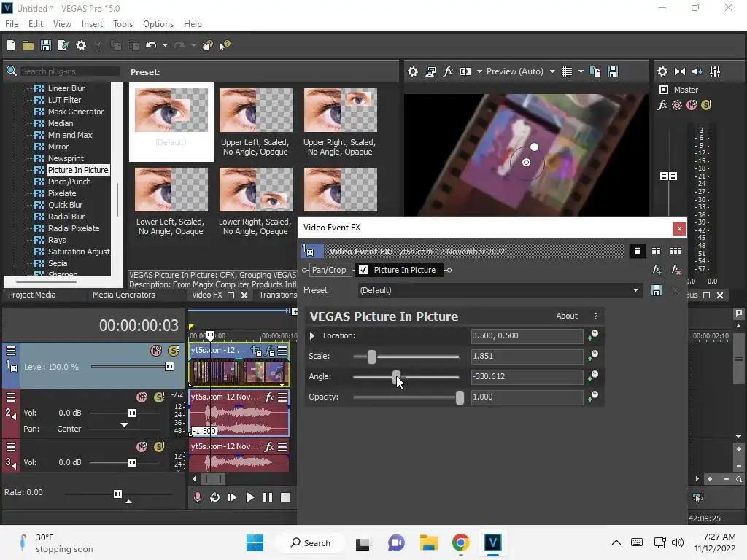Open Master bus audio properties gear
This screenshot has height=560, width=747.
(662, 71)
